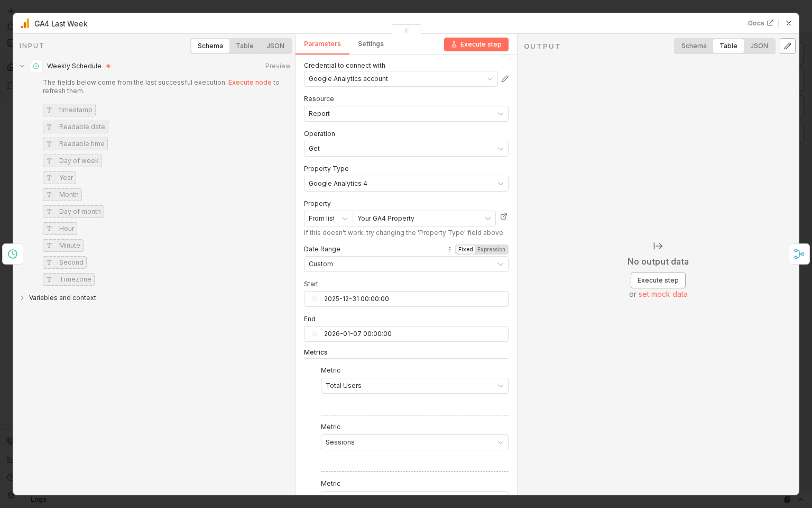Open the Total Users metric dropdown
The image size is (812, 508).
click(x=414, y=386)
